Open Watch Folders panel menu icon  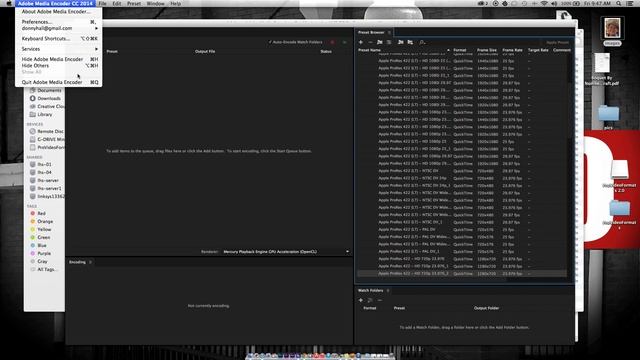pos(388,290)
